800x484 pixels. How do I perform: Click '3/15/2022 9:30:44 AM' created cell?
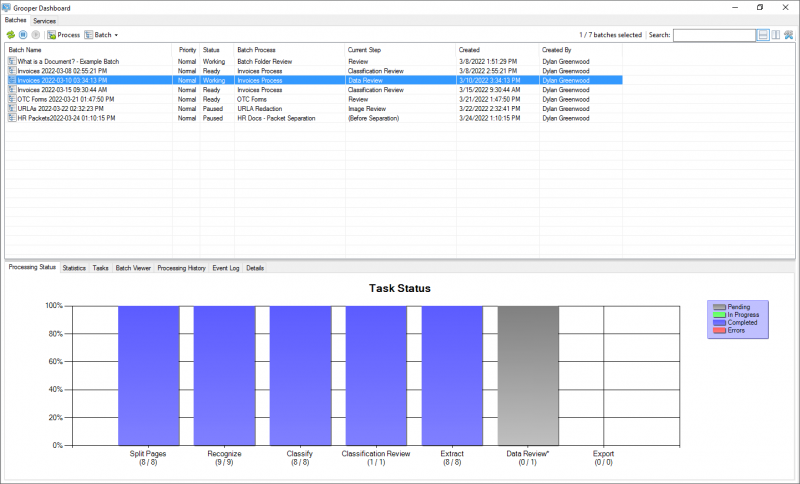tap(489, 90)
